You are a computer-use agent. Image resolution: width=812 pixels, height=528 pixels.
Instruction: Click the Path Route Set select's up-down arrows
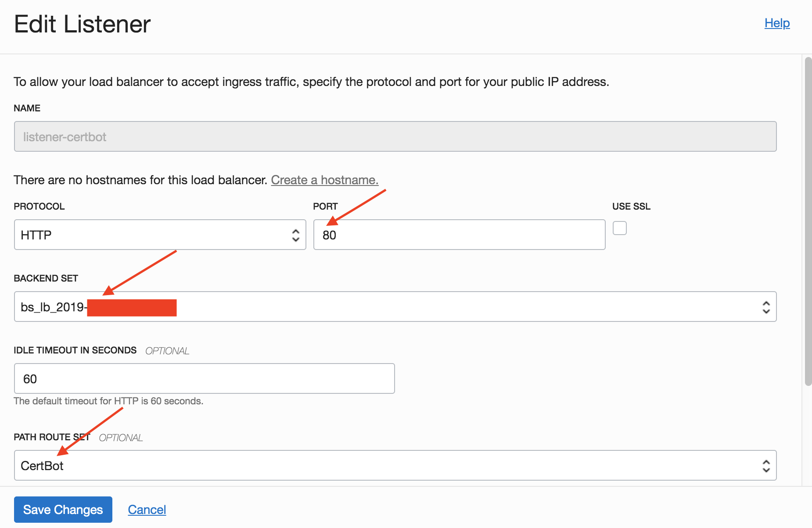point(766,466)
